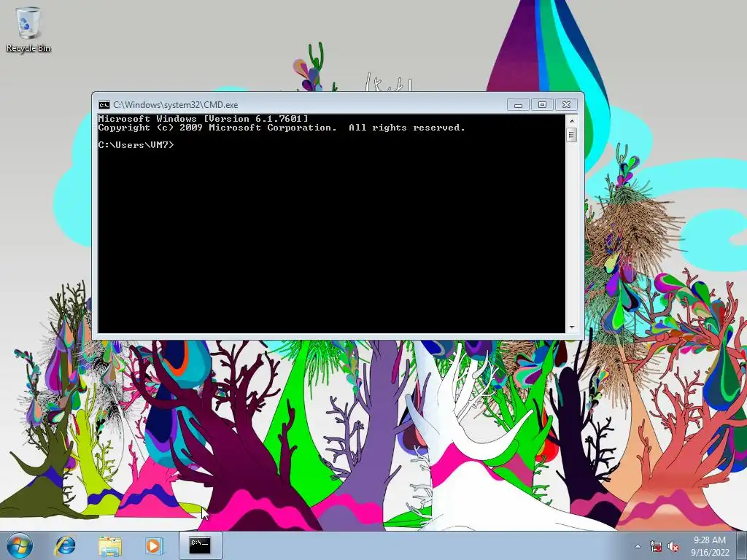
Task: Select the CMD taskbar button
Action: 200,545
